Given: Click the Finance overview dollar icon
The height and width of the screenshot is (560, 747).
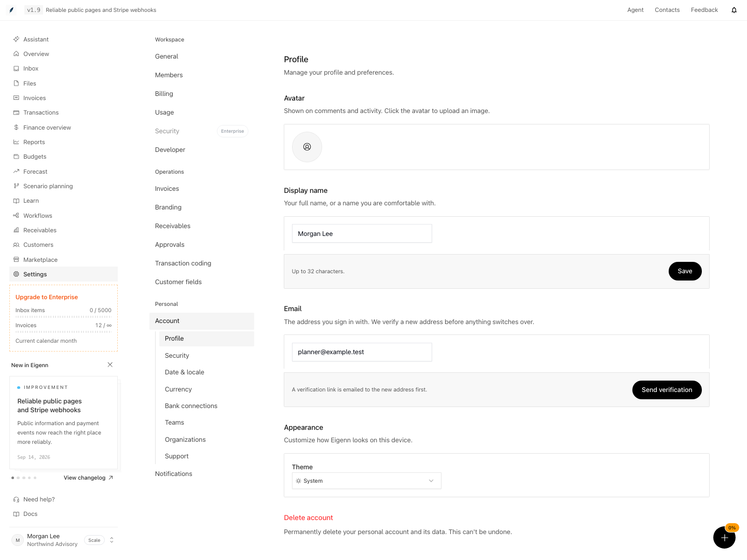Looking at the screenshot, I should (x=16, y=128).
